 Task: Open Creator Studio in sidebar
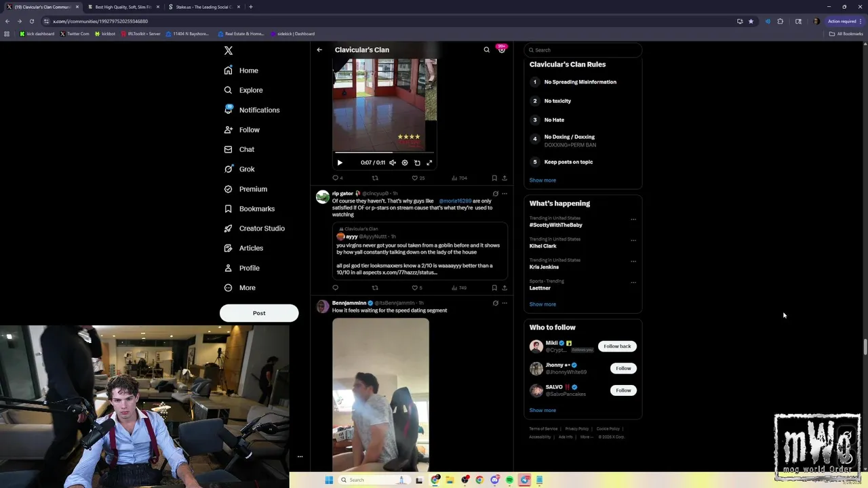[254, 228]
